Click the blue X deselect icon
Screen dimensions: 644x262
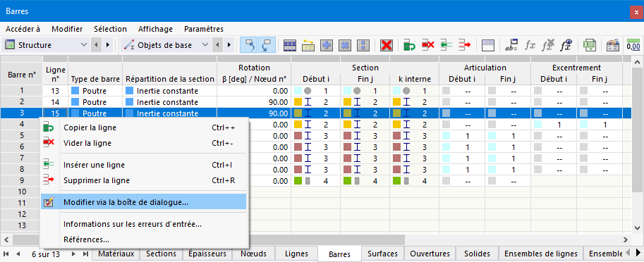(x=345, y=45)
